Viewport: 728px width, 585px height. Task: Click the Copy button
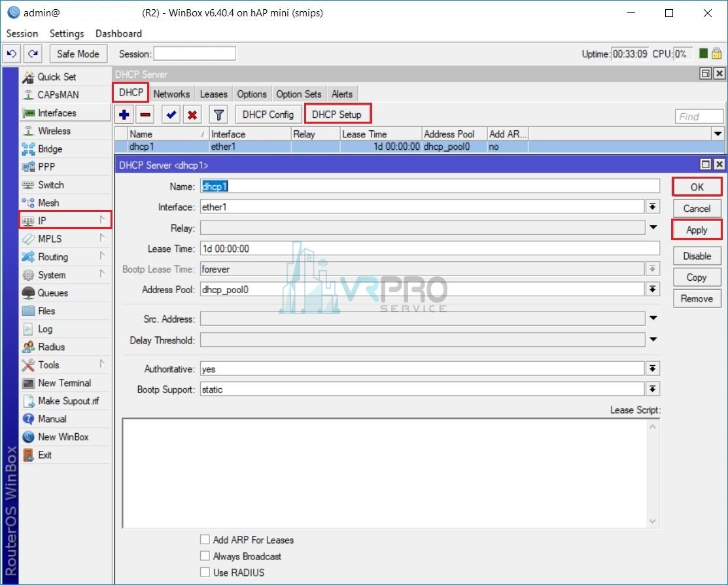point(697,277)
